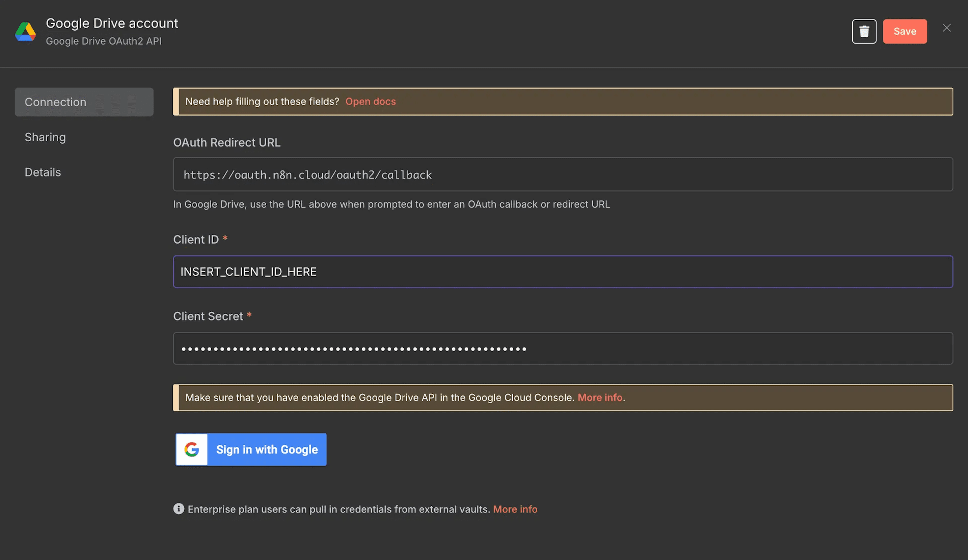
Task: Open More info link about external vaults
Action: (x=515, y=509)
